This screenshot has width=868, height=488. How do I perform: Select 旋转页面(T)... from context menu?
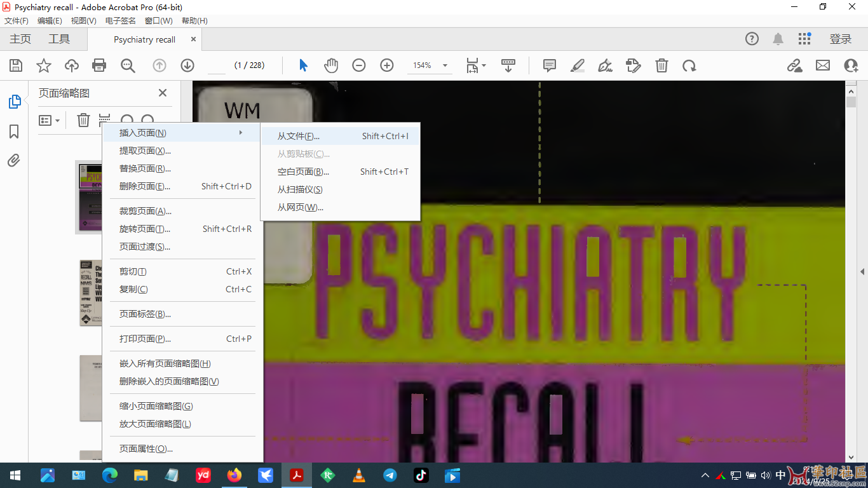182,229
